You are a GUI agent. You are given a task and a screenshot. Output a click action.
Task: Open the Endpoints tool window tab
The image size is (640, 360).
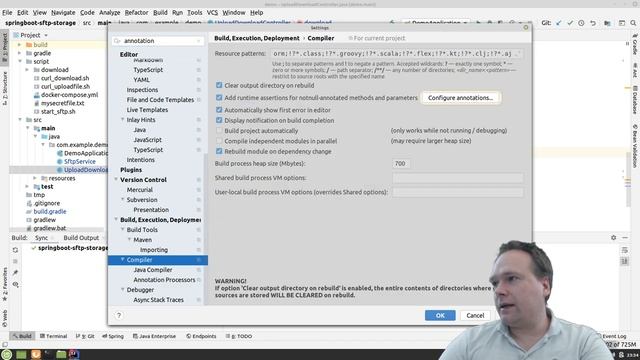click(201, 336)
